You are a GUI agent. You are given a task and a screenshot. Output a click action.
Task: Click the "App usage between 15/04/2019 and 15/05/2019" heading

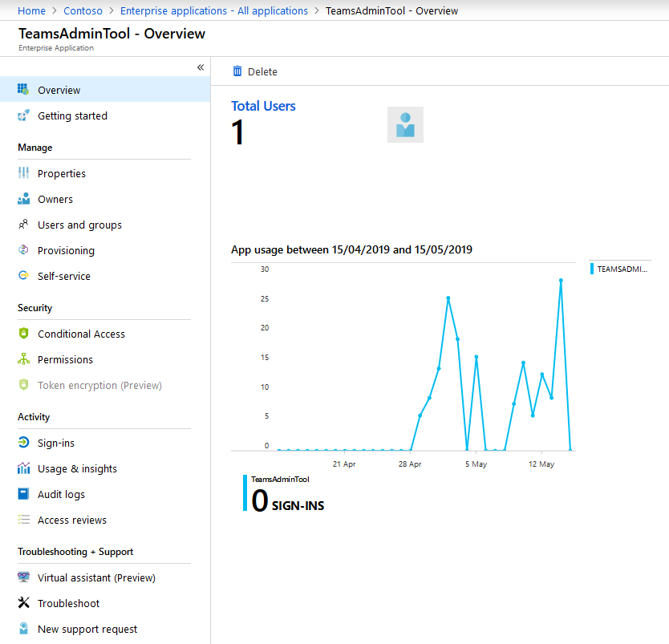pos(351,249)
